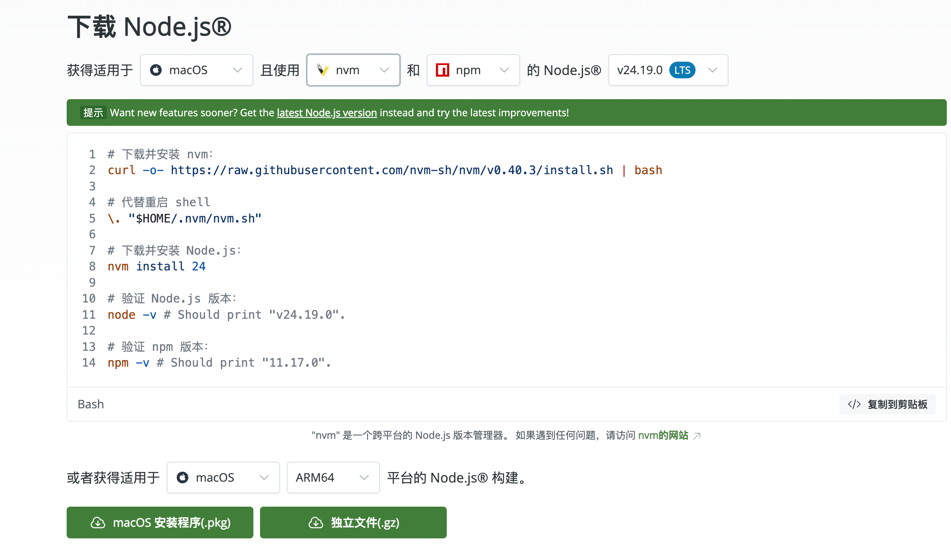The height and width of the screenshot is (560, 951).
Task: Click comment line # 代替重启 shell
Action: click(x=159, y=202)
